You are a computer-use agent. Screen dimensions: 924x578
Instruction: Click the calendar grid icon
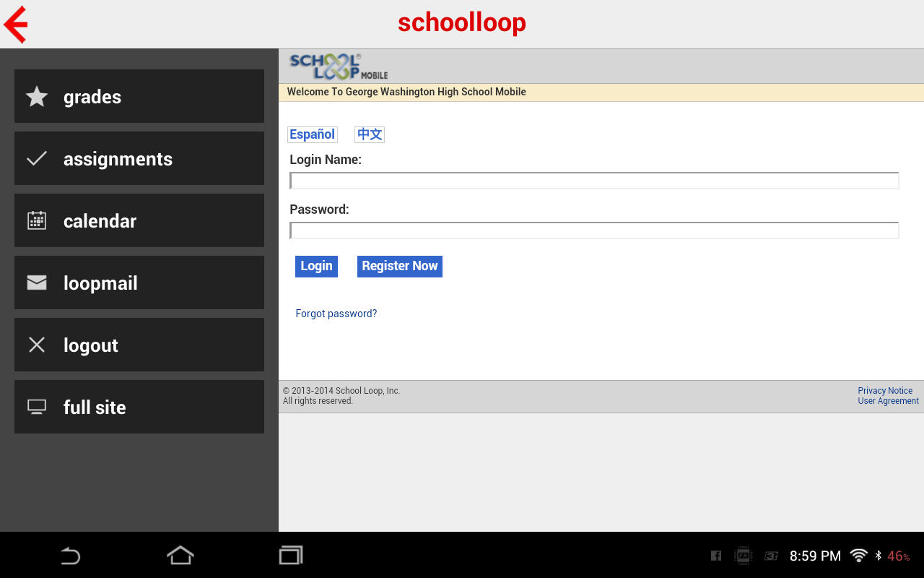click(37, 220)
